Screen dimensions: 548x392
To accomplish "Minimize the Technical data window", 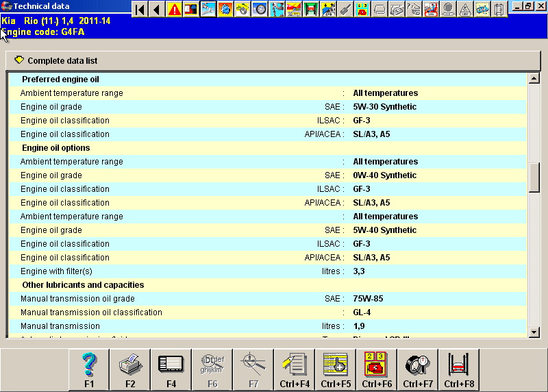I will point(518,6).
